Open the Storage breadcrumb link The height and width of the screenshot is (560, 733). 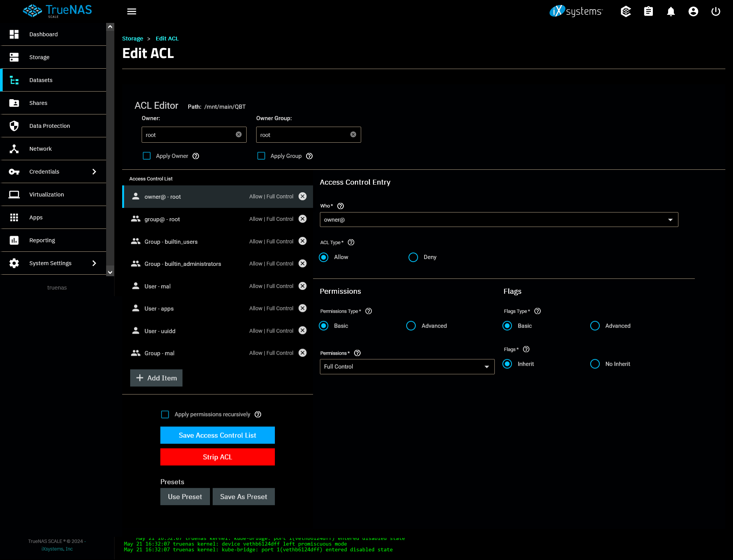tap(132, 38)
